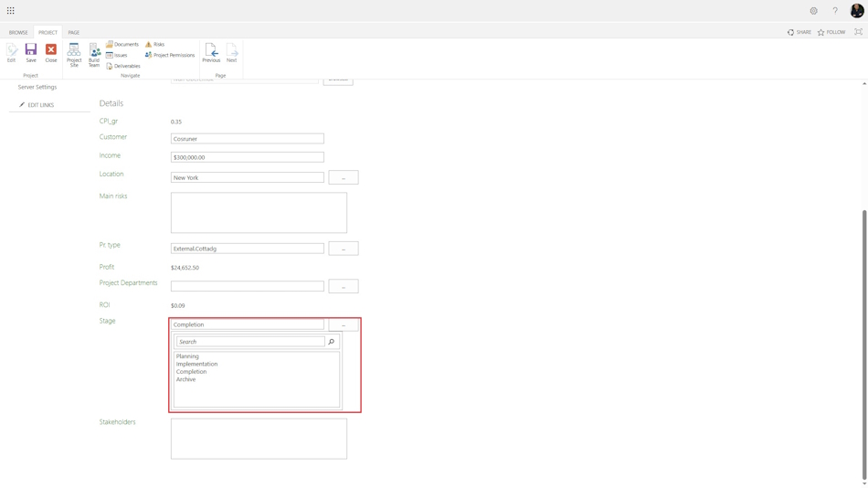Share this site

pos(799,32)
